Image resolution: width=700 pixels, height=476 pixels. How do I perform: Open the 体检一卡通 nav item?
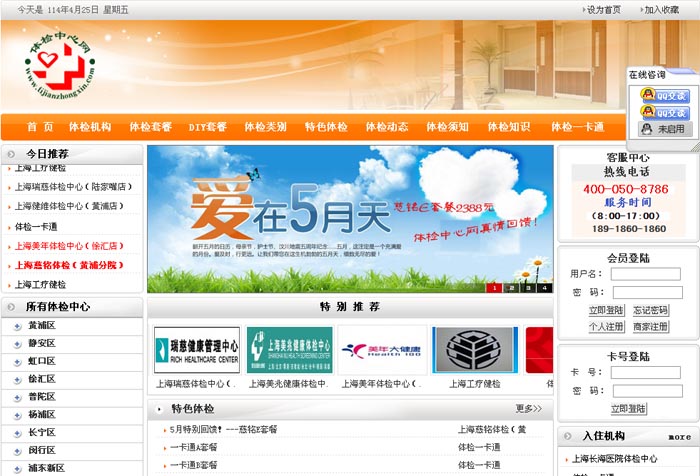tap(578, 127)
